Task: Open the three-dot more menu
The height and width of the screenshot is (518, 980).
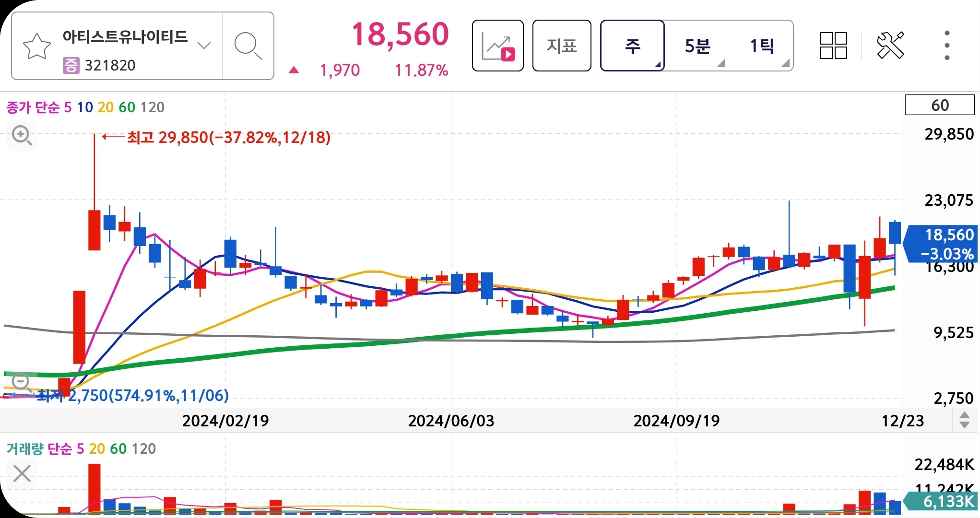Action: (947, 46)
